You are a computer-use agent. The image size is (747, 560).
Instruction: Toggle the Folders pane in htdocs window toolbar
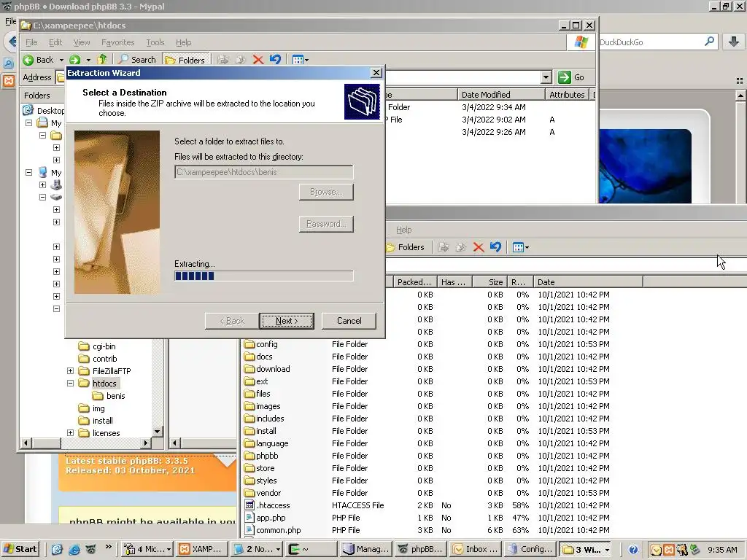[185, 60]
